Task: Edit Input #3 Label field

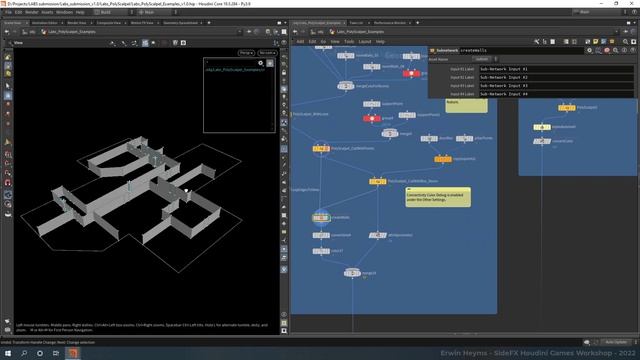Action: (x=556, y=86)
